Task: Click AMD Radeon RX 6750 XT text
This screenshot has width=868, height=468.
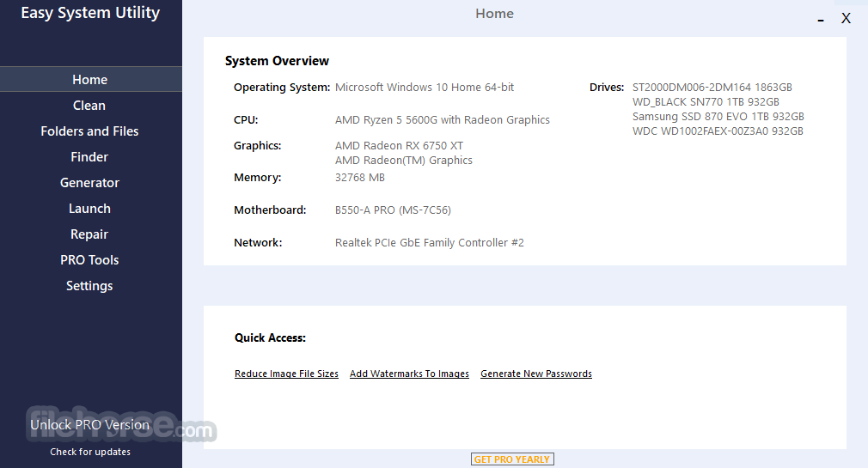Action: pos(399,146)
